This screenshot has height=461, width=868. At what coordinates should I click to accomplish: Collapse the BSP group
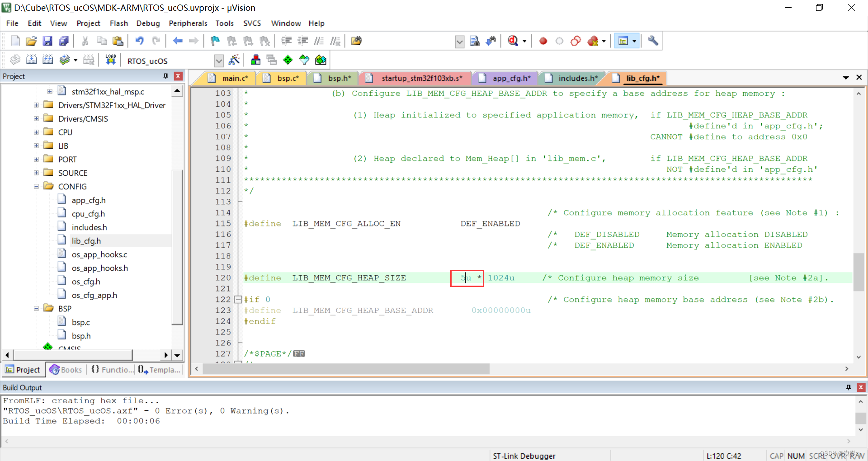click(x=36, y=308)
